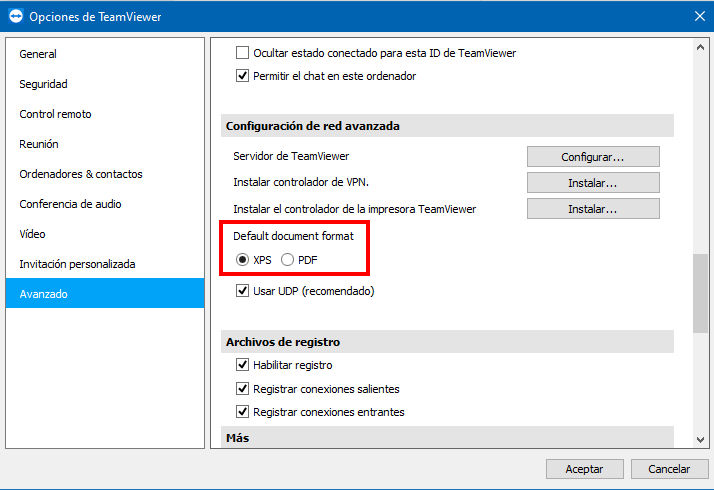This screenshot has height=490, width=714.
Task: Install the TeamViewer printer driver
Action: click(593, 209)
